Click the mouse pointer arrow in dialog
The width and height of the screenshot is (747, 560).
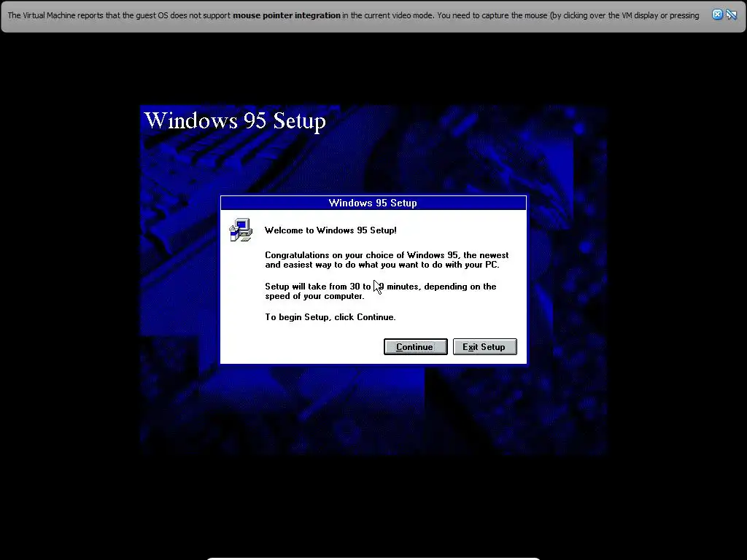377,287
